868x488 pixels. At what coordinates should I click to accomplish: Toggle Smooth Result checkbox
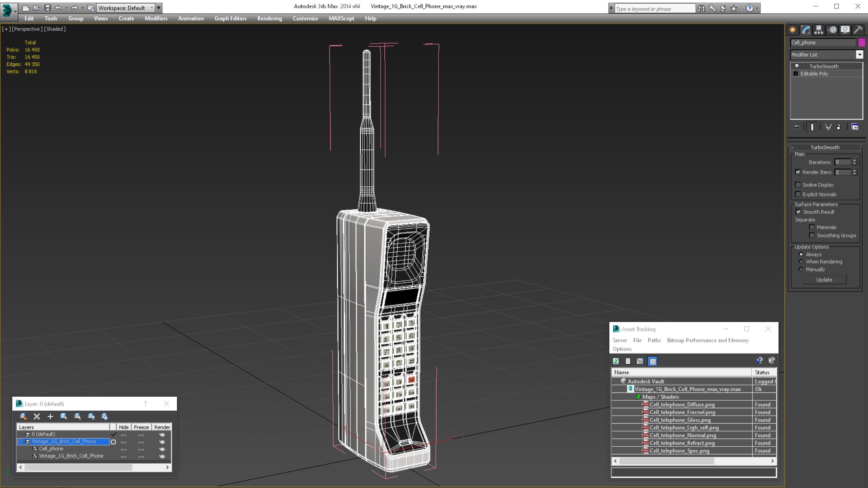pyautogui.click(x=798, y=212)
